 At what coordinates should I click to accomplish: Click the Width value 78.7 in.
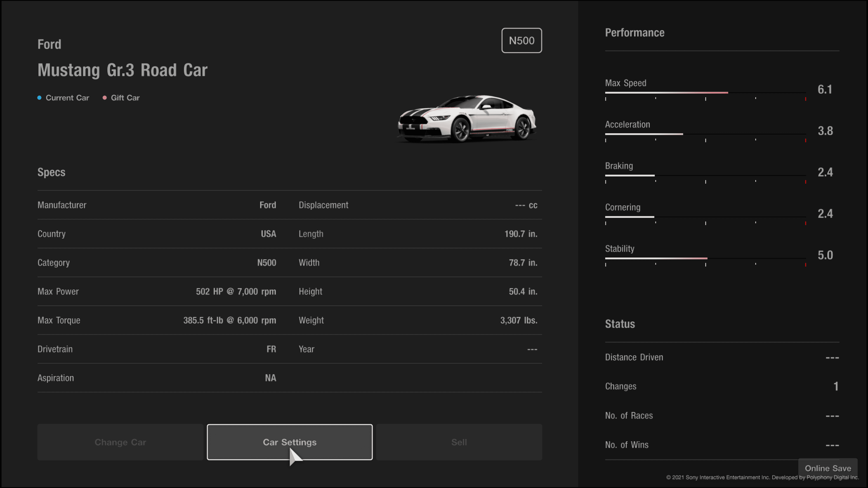click(523, 263)
